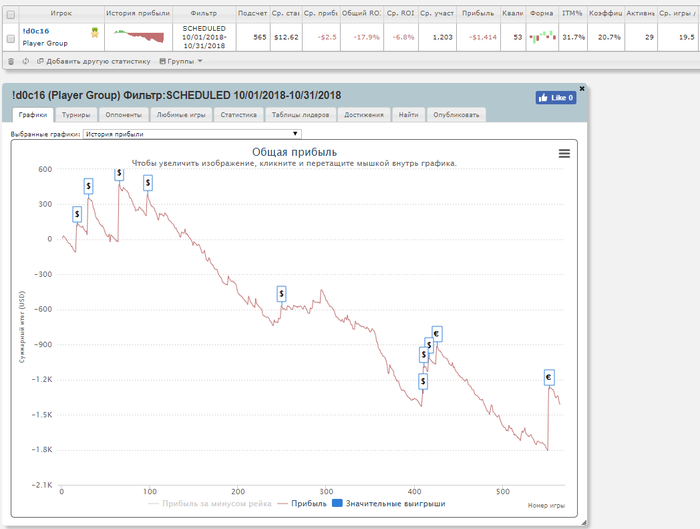Click the euro win marker at -1.2K level
700x529 pixels.
549,378
